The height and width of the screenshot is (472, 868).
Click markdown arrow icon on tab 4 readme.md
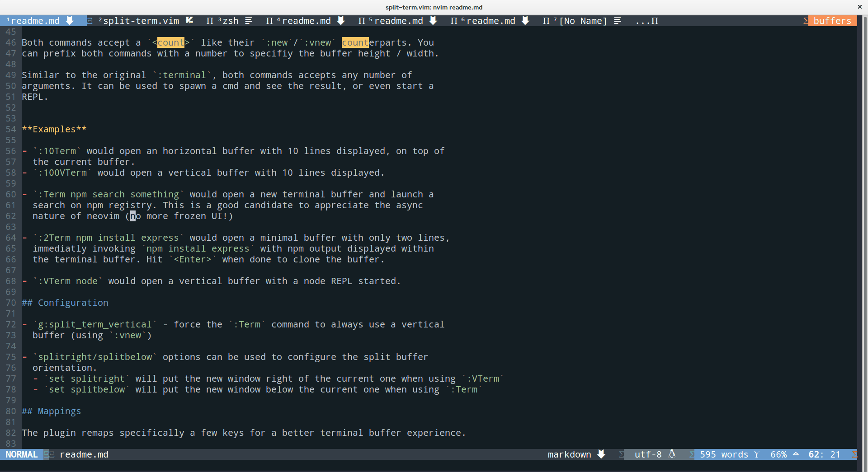pyautogui.click(x=341, y=21)
